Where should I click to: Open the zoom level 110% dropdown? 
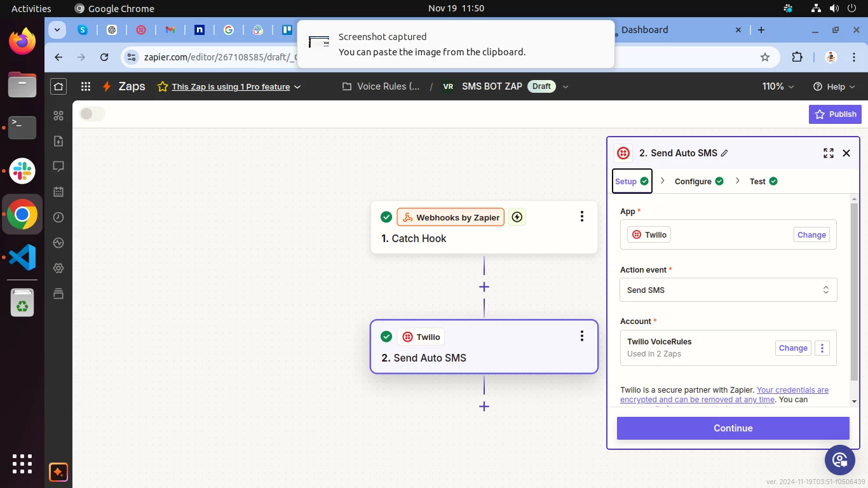click(779, 86)
